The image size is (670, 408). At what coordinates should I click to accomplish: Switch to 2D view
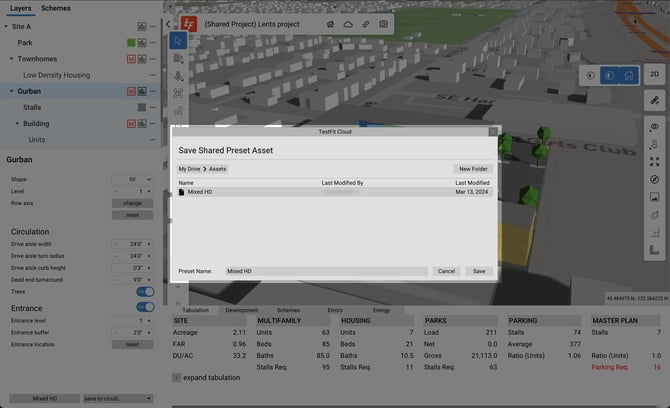[x=654, y=74]
